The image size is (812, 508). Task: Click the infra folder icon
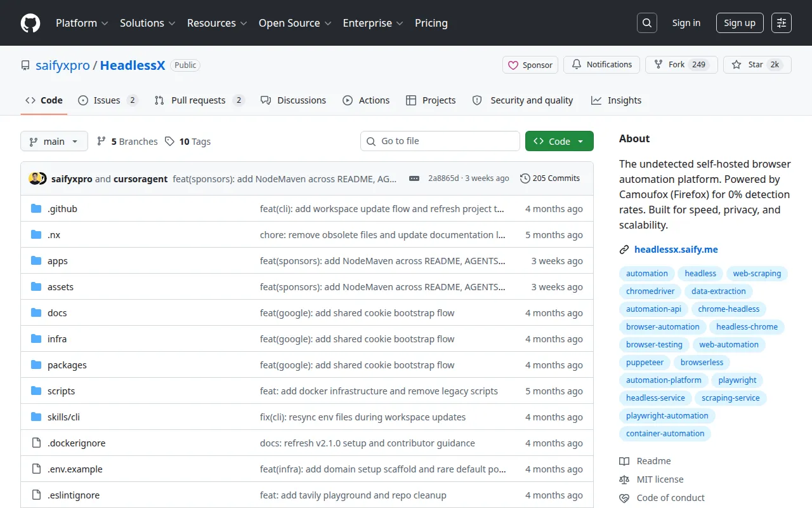(36, 339)
